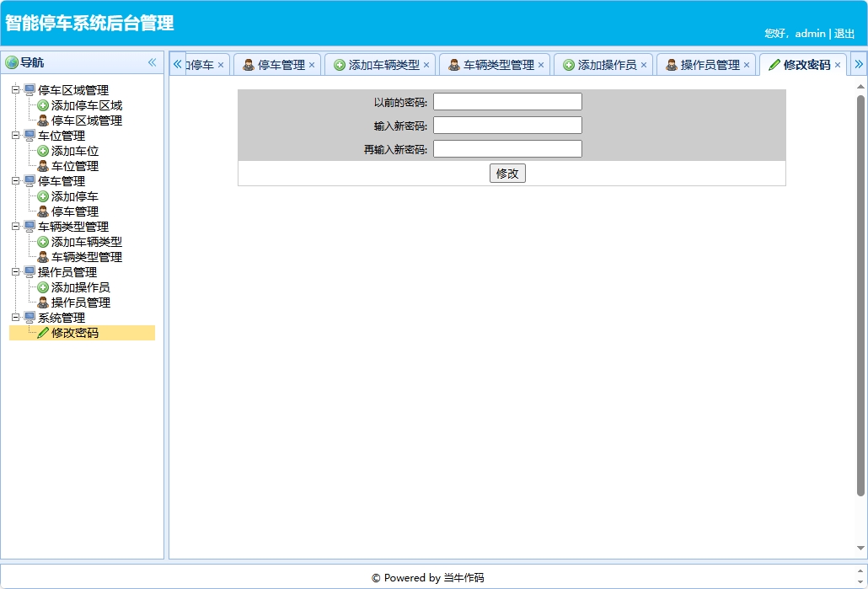This screenshot has width=868, height=589.
Task: Click the 以前的密码 input field
Action: coord(506,101)
